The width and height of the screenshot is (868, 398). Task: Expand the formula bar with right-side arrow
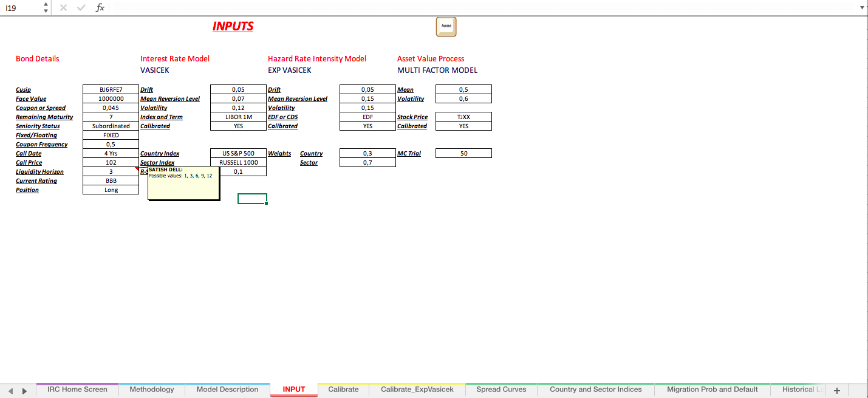[x=861, y=7]
